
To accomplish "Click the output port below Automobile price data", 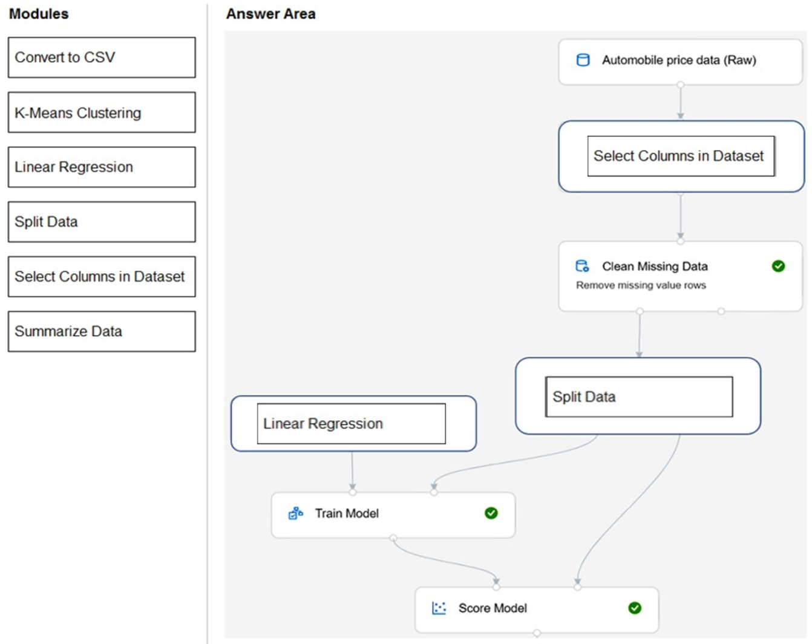I will click(680, 85).
